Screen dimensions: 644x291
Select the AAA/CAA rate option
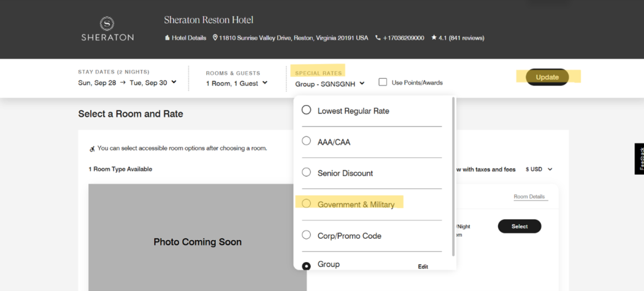coord(306,141)
